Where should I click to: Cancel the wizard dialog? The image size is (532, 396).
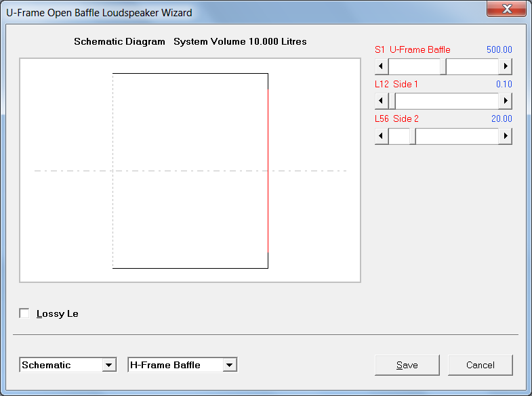[x=480, y=365]
